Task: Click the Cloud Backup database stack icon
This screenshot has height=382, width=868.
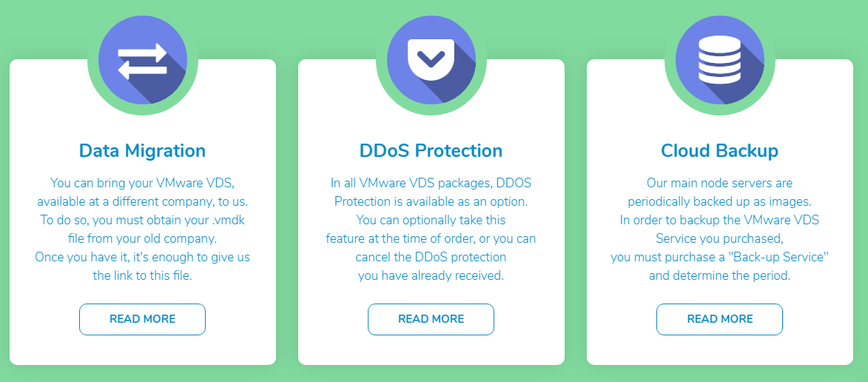Action: coord(720,60)
